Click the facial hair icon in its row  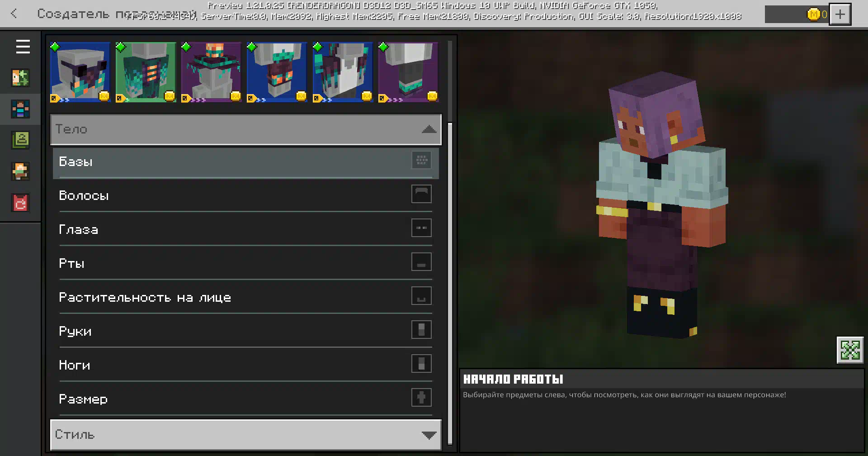click(421, 296)
